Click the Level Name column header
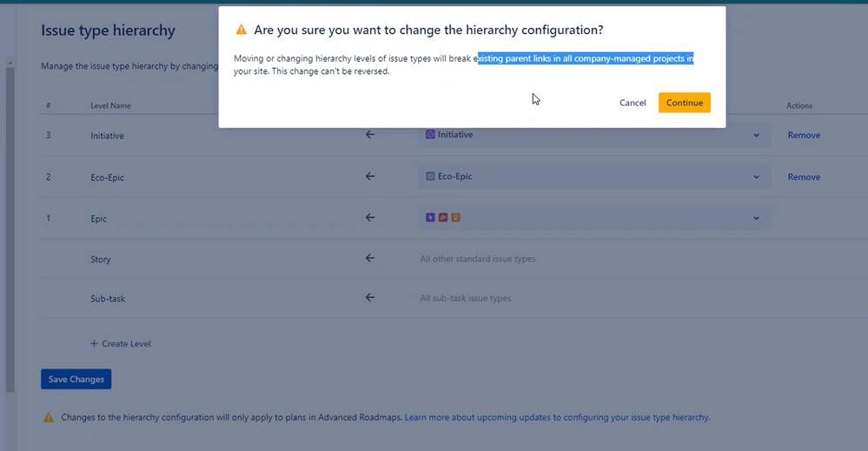The width and height of the screenshot is (868, 451). (x=110, y=106)
